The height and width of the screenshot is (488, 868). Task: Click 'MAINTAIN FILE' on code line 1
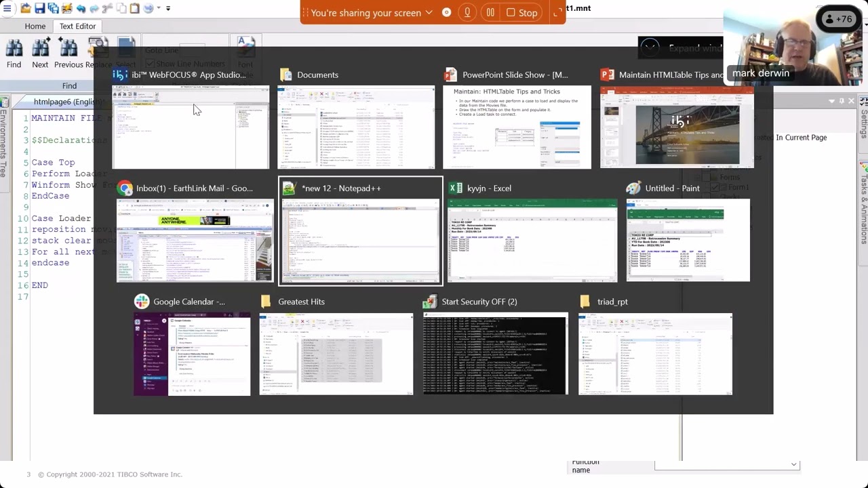(x=66, y=118)
